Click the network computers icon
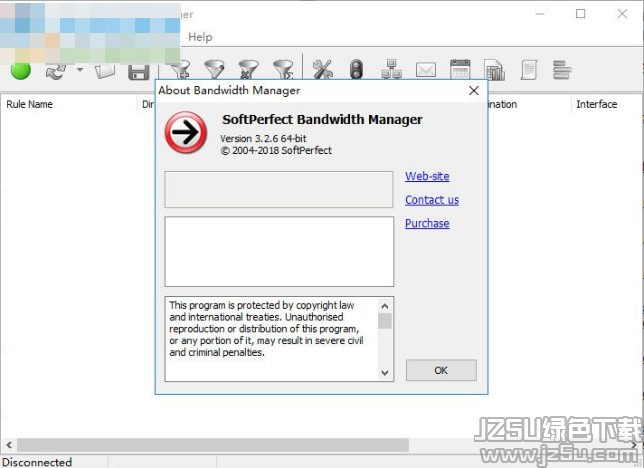The height and width of the screenshot is (468, 644). [391, 69]
